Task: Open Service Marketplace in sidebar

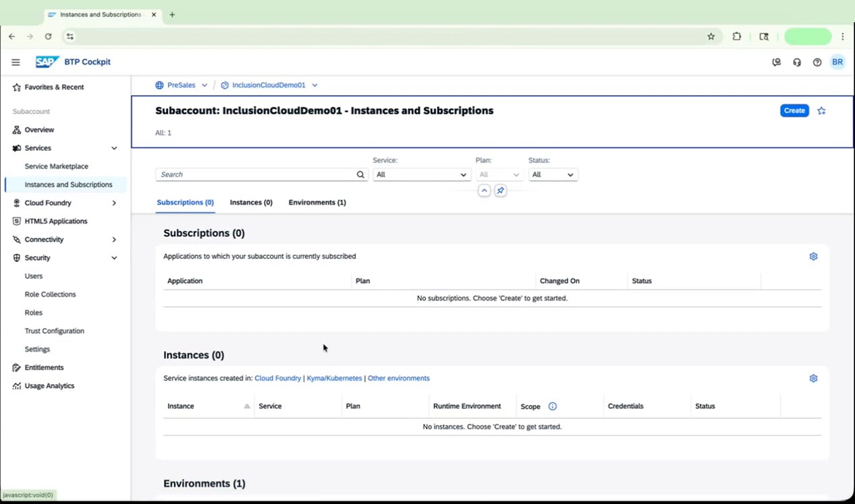Action: 57,166
